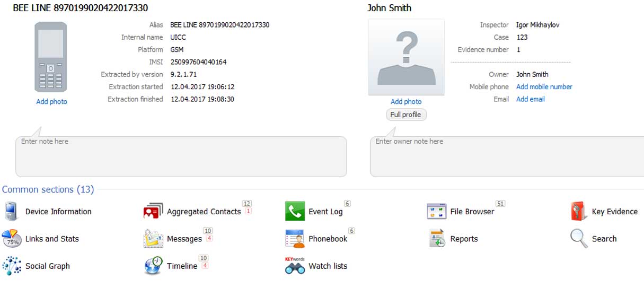644x288 pixels.
Task: Click the Phonebook label
Action: (x=328, y=239)
